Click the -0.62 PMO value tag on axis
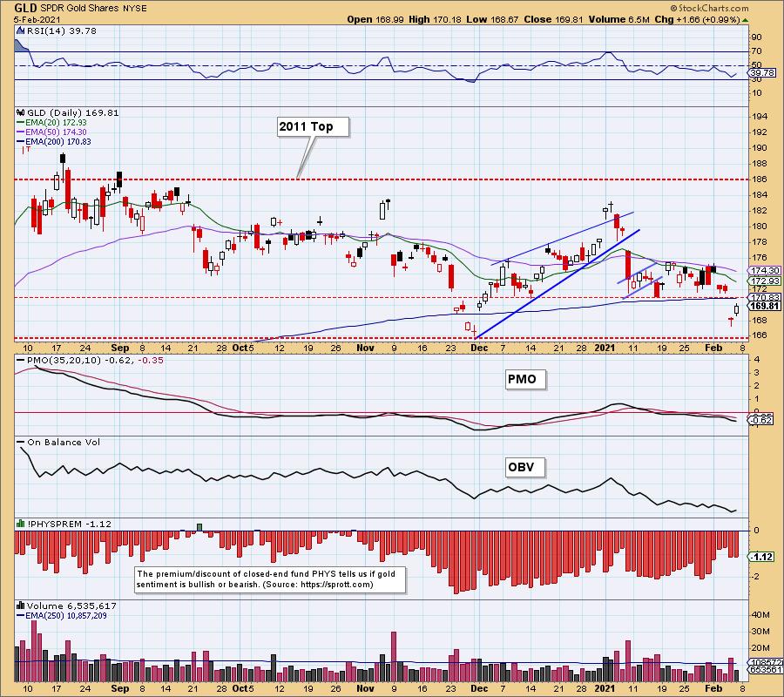 click(762, 421)
